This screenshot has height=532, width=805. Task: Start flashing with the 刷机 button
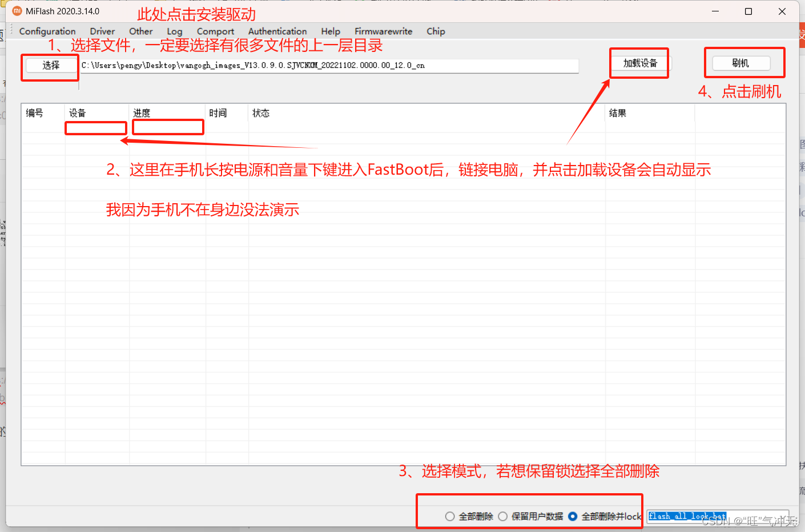click(740, 63)
